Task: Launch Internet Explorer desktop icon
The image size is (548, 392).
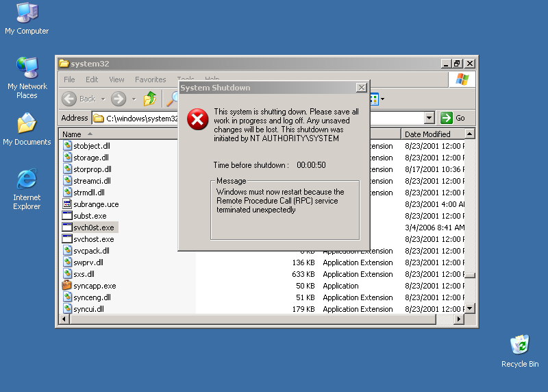Action: click(x=27, y=189)
